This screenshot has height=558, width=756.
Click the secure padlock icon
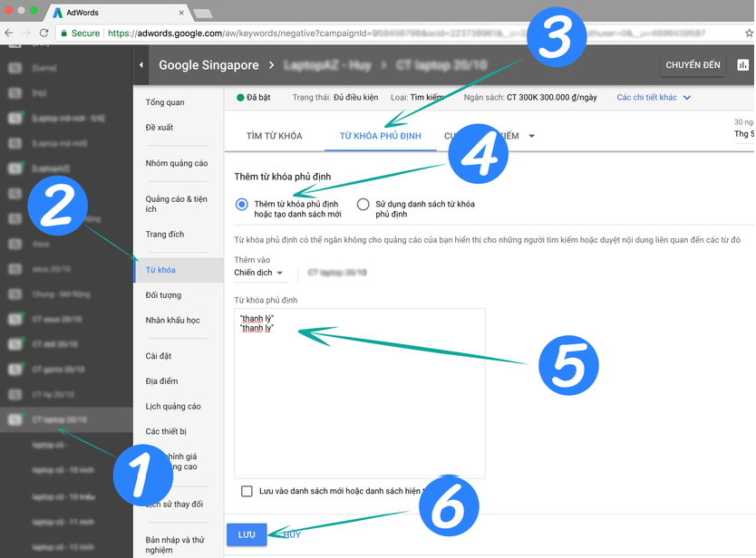63,33
